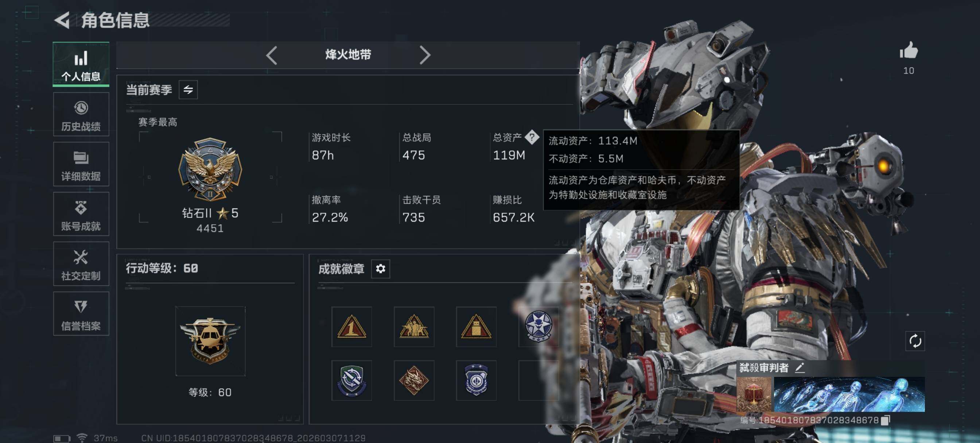This screenshot has height=443, width=980.
Task: Select the blue skull star badge
Action: pyautogui.click(x=538, y=326)
